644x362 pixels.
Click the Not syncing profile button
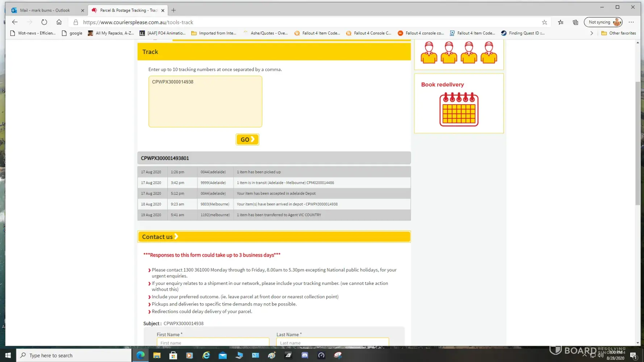pyautogui.click(x=603, y=22)
